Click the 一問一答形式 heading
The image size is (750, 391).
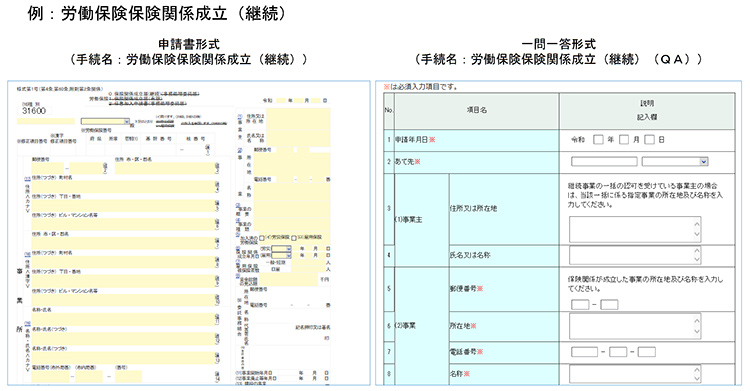(x=558, y=44)
